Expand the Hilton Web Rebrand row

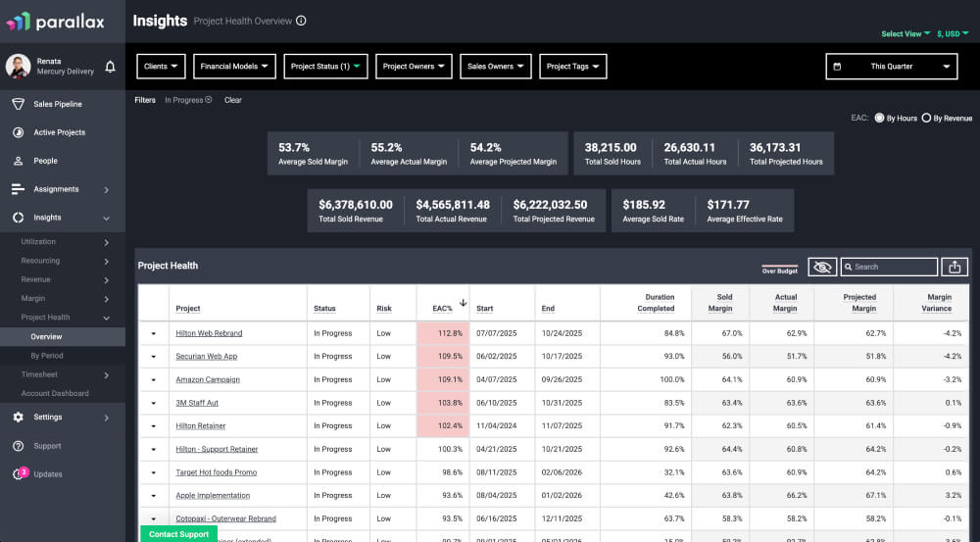pyautogui.click(x=154, y=333)
